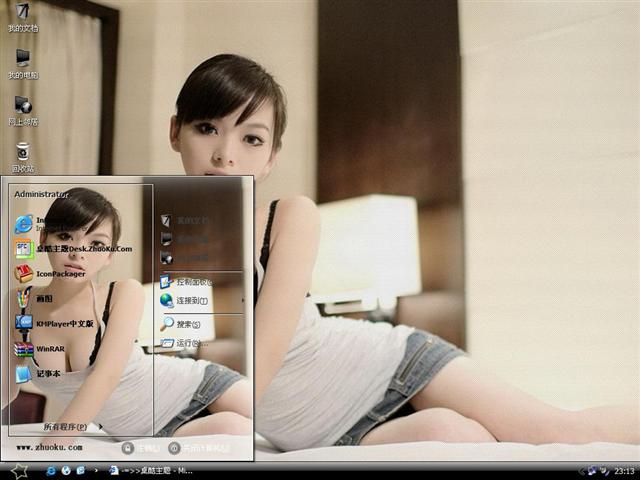Expand hidden quick launch items chevron
The image size is (640, 480).
96,471
